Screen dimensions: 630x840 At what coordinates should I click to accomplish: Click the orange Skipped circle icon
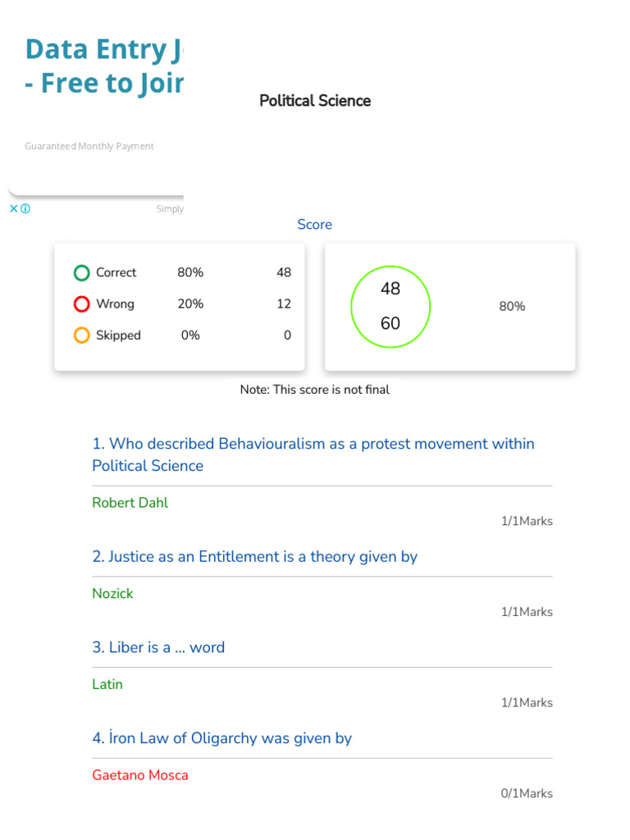tap(81, 336)
